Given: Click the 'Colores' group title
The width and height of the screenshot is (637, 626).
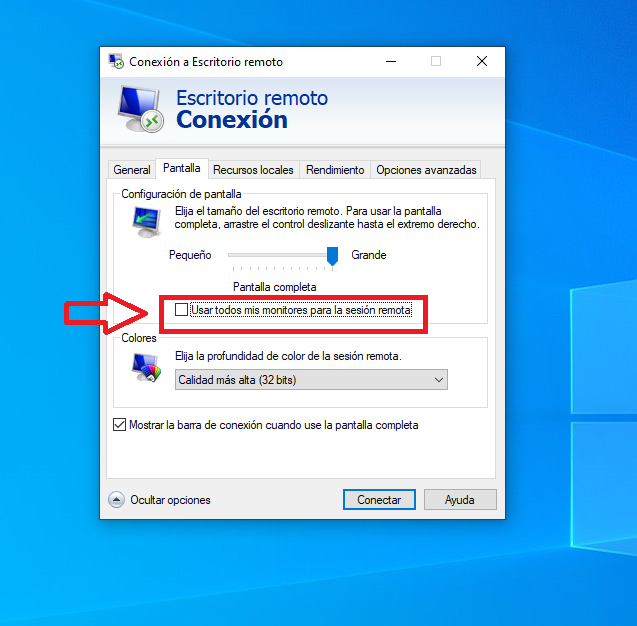Looking at the screenshot, I should (x=139, y=338).
